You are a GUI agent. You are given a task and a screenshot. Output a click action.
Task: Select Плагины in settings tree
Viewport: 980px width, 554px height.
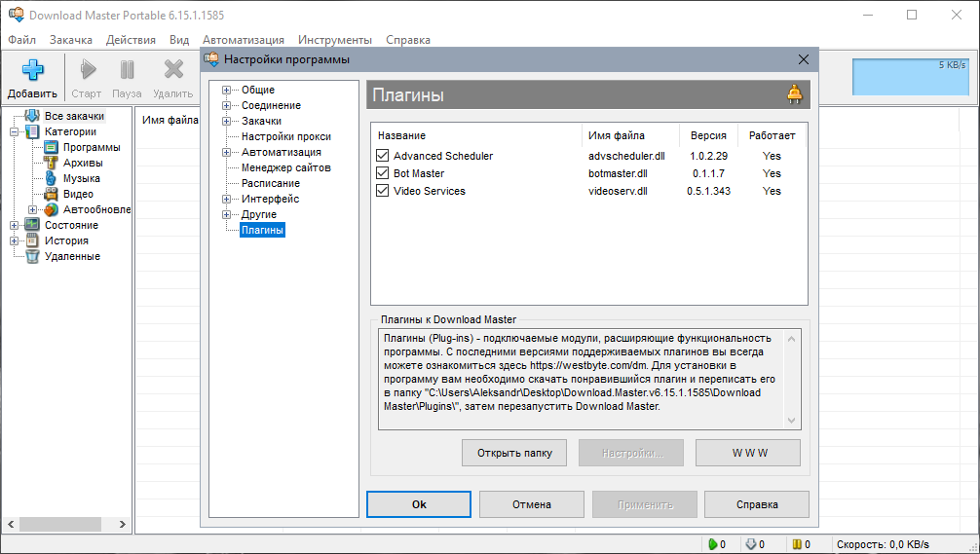coord(262,230)
